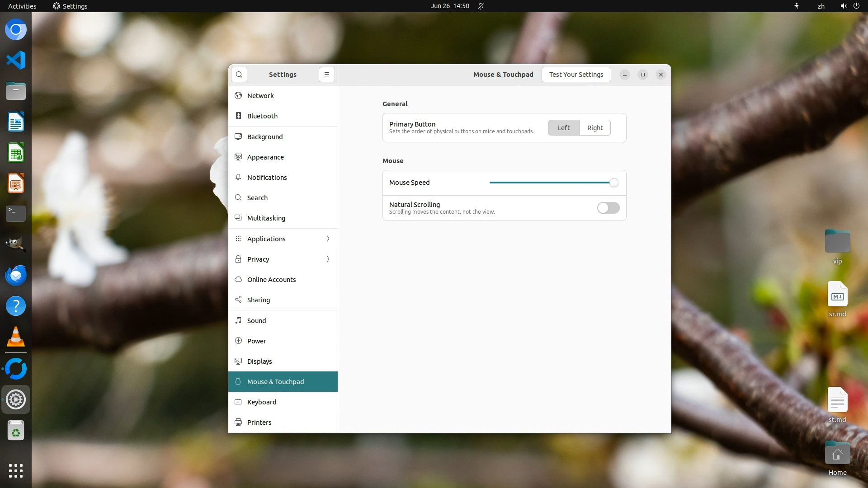Open VLC media player from dock
The height and width of the screenshot is (488, 868).
16,337
